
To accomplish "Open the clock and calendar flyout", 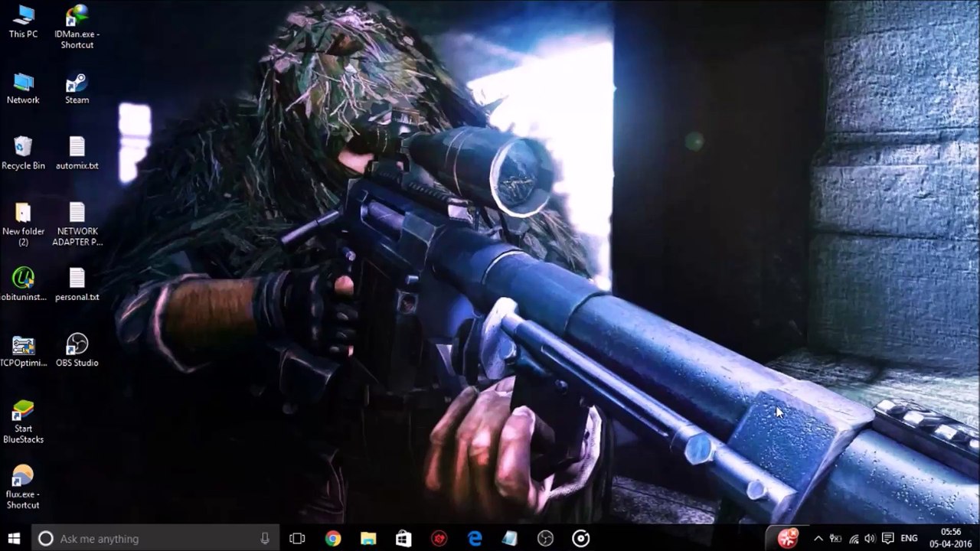I will coord(950,538).
